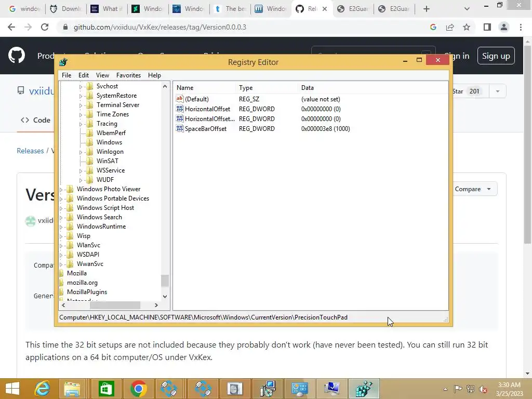The width and height of the screenshot is (532, 399).
Task: Click the tree pane scroll-down arrow
Action: point(165,297)
